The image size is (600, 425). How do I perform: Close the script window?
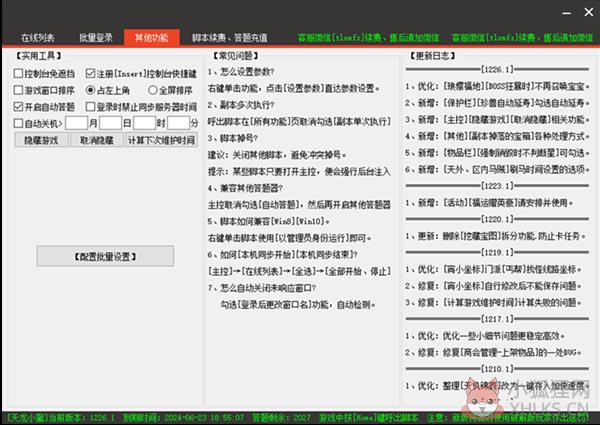click(589, 12)
